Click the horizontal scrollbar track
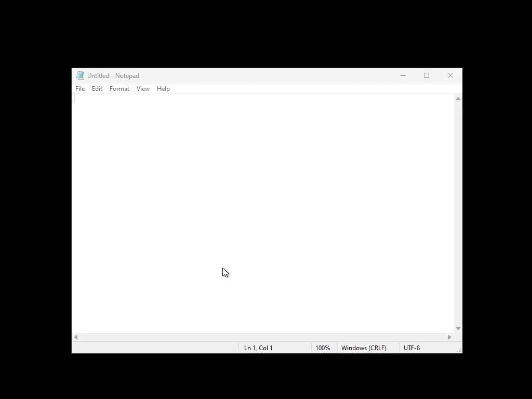The image size is (532, 399). pos(262,337)
